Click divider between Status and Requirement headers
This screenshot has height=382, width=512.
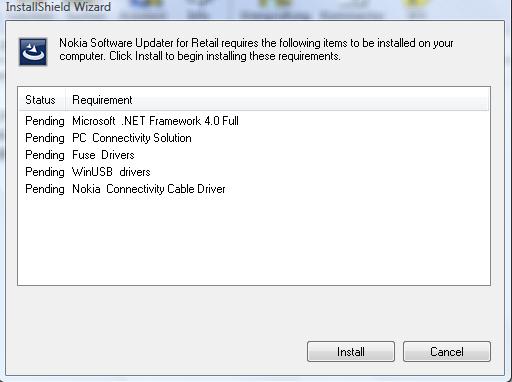65,100
